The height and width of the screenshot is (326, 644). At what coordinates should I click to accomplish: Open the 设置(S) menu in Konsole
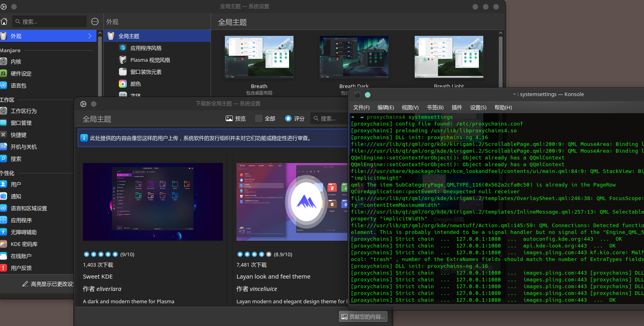tap(478, 108)
